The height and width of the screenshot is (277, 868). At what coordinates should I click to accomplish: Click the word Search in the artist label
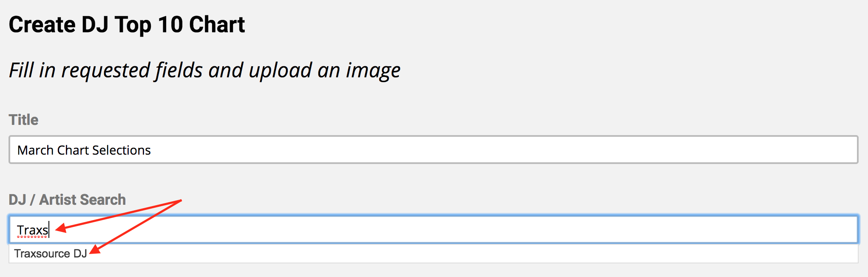(103, 200)
